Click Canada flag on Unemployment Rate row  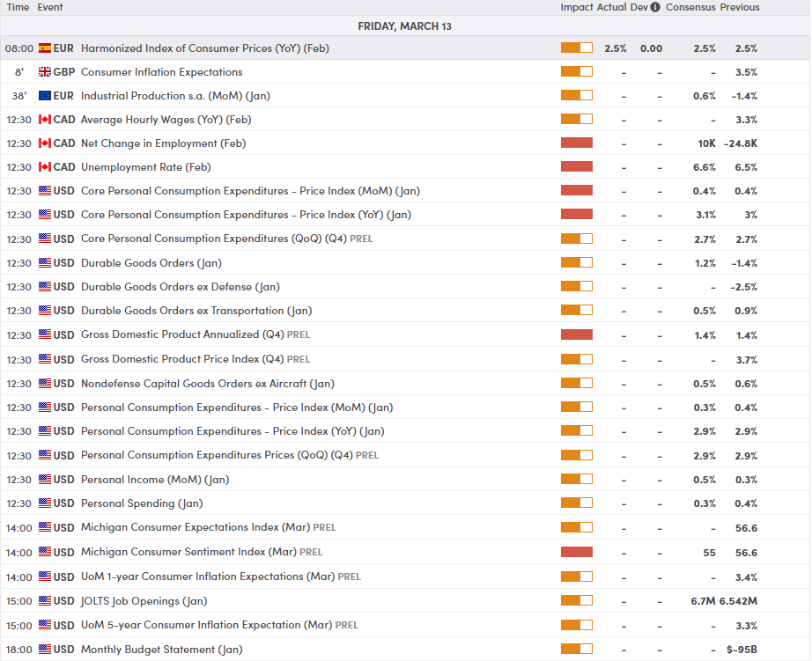pos(45,167)
